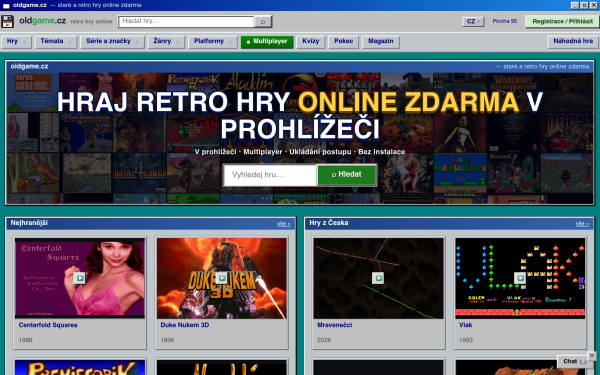The width and height of the screenshot is (600, 375).
Task: Click the green Hledat button in the banner
Action: [x=347, y=175]
